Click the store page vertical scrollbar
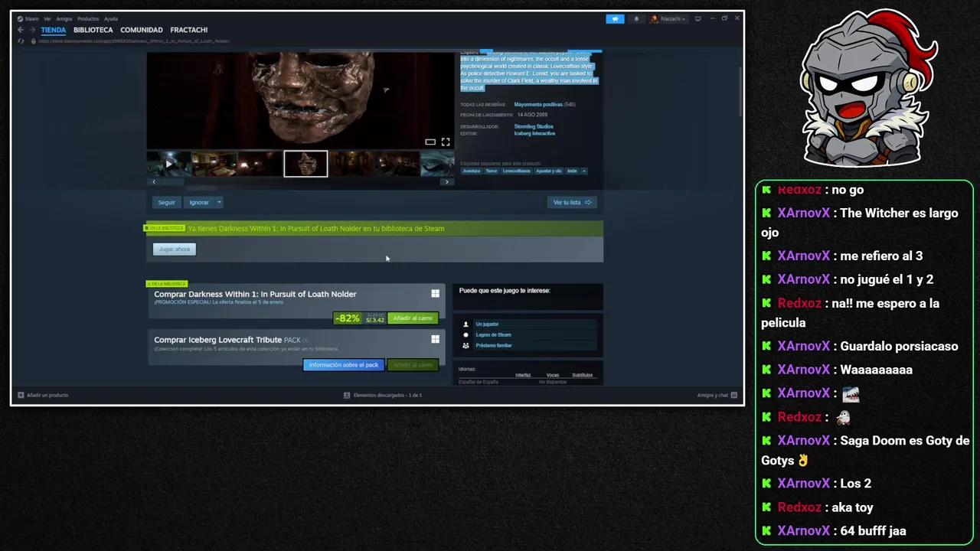The height and width of the screenshot is (551, 980). point(740,92)
